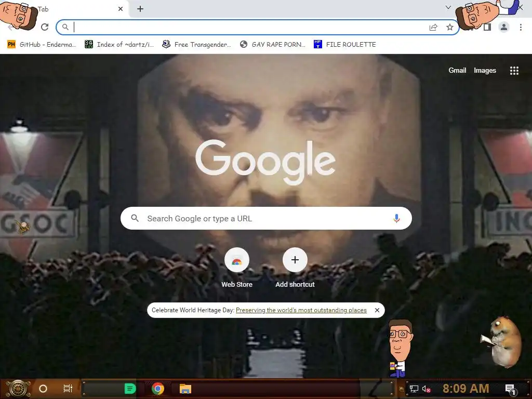
Task: Click the network tray icon
Action: 414,389
